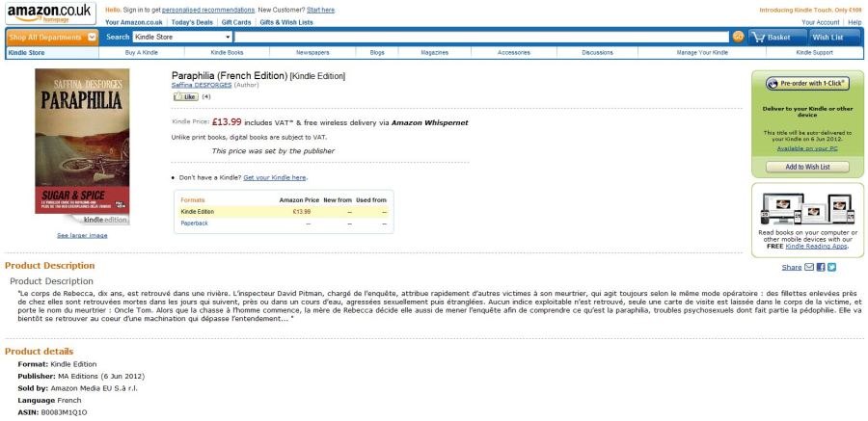Select the Paperback format row

click(195, 223)
